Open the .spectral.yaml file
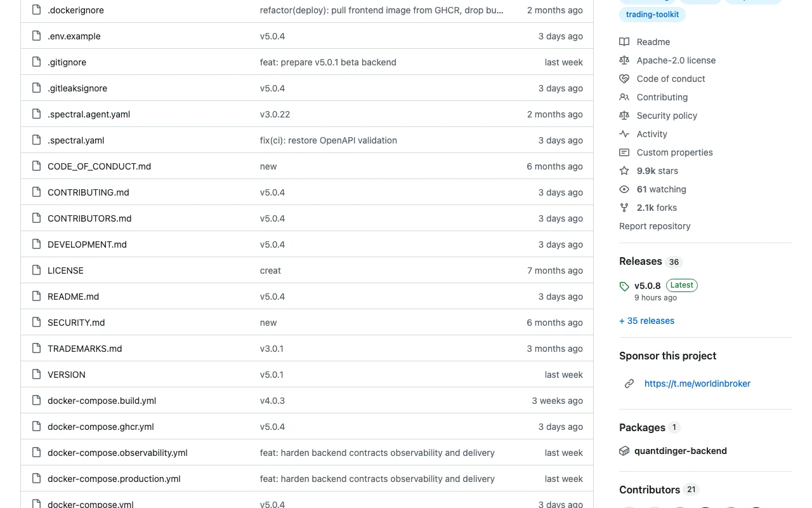Screen dimensions: 812x508 (x=76, y=140)
